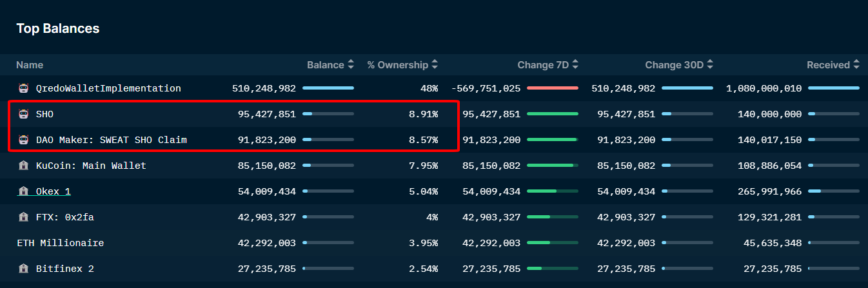Click the Name column header

tap(30, 65)
